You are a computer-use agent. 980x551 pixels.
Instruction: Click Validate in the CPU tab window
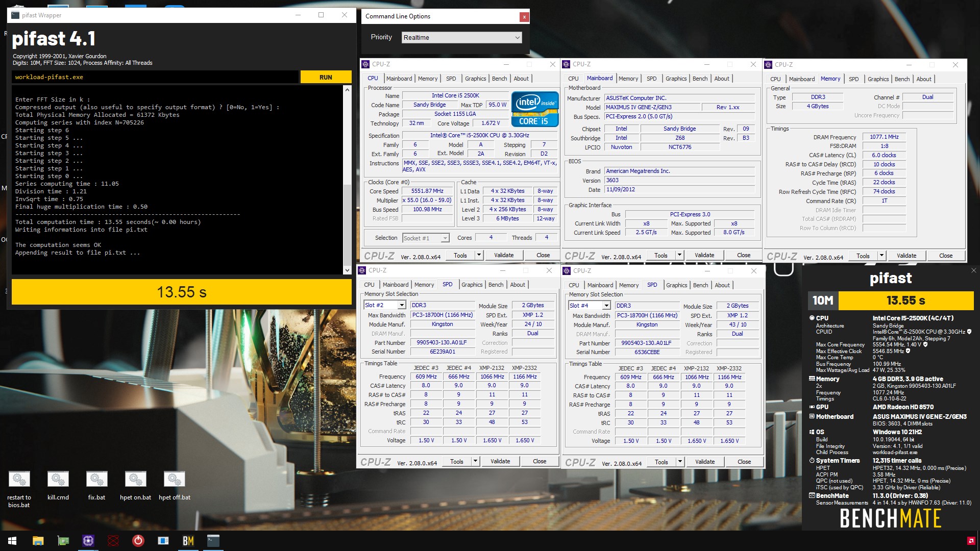[x=504, y=255]
